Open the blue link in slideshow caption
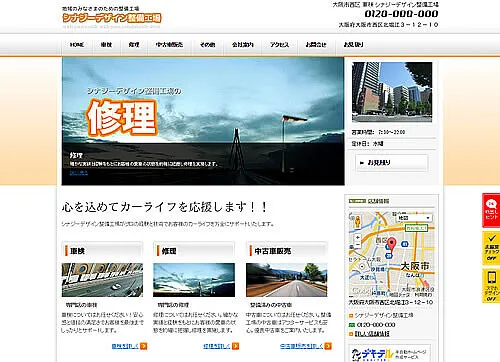The height and width of the screenshot is (362, 500). point(79,173)
